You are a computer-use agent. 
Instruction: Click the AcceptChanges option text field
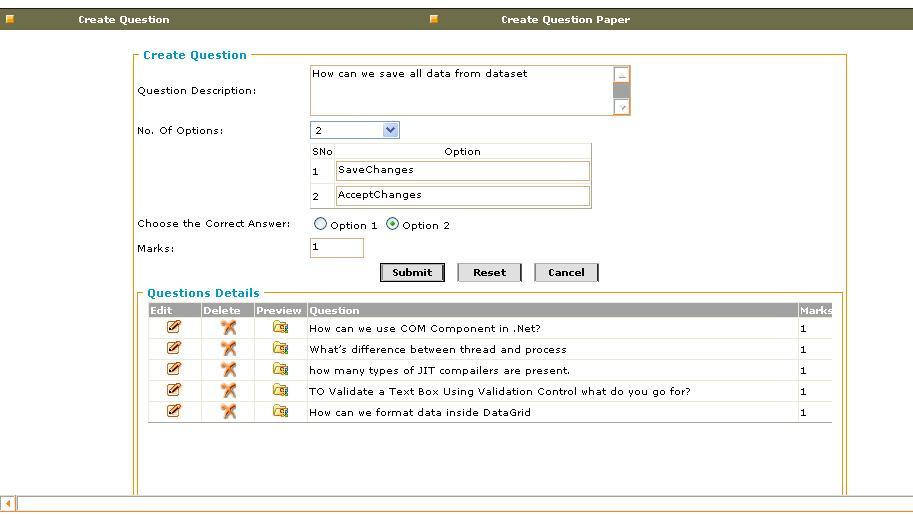462,195
